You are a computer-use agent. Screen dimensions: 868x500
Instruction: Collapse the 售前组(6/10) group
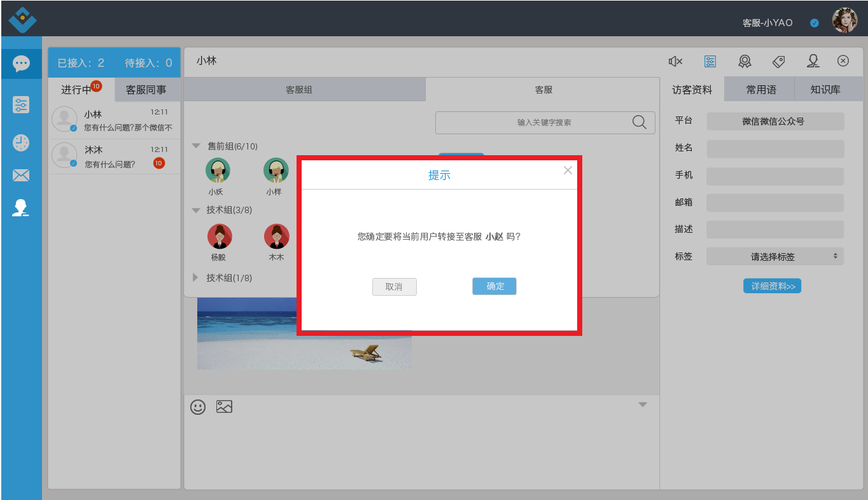coord(197,146)
